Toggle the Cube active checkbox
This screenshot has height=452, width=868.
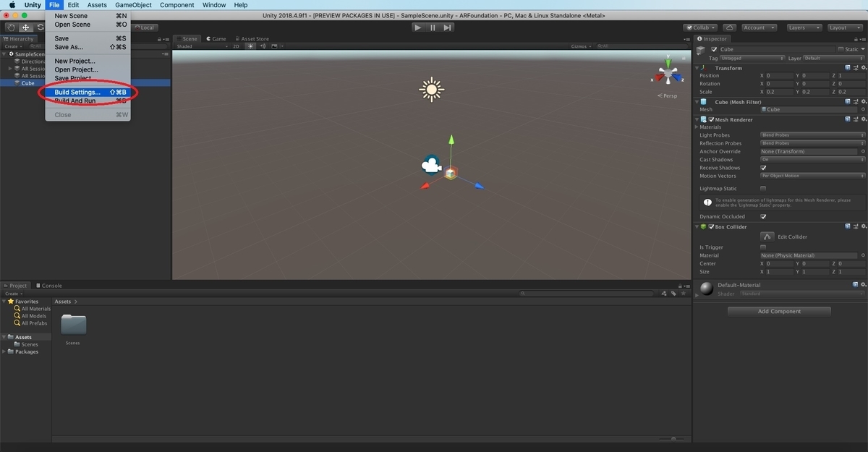point(714,49)
